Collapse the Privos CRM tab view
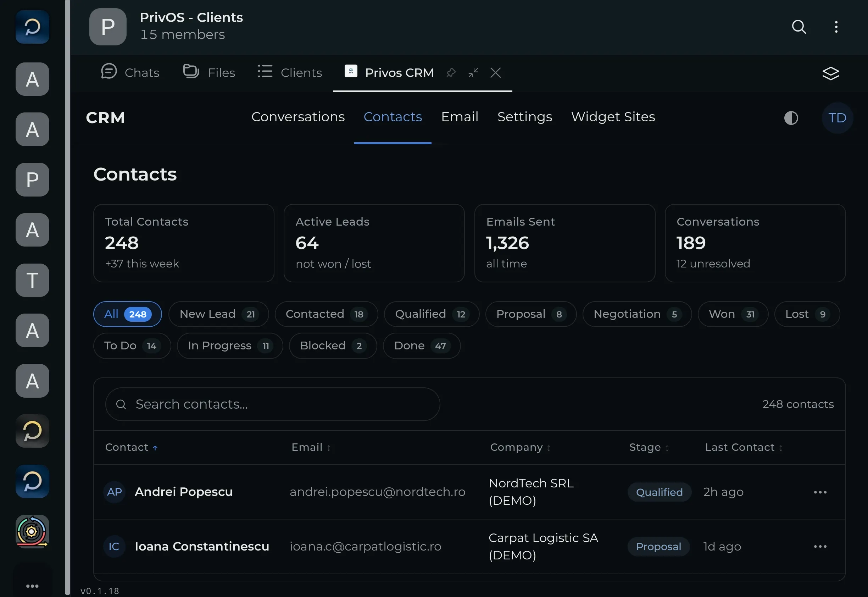Screen dimensions: 868x597 (x=473, y=73)
